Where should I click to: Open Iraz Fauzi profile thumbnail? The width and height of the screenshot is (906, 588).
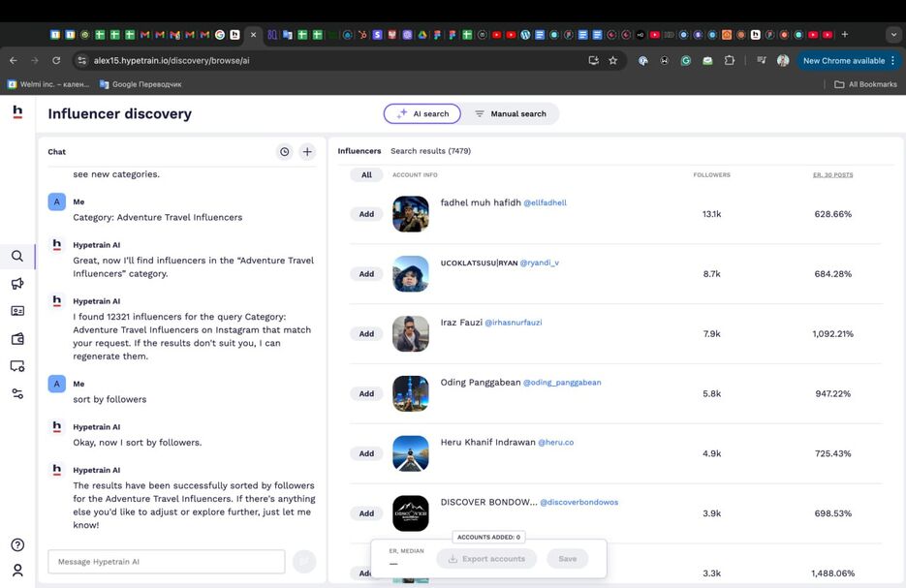coord(411,334)
